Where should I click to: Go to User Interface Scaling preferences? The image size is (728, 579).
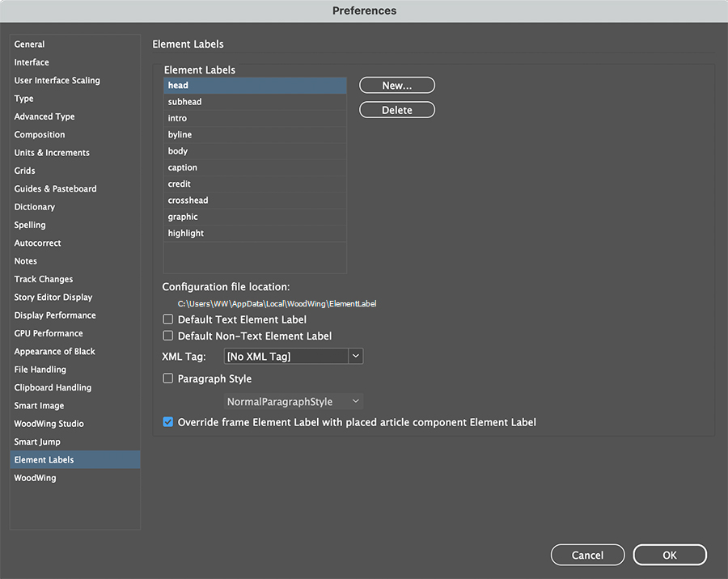pos(75,80)
